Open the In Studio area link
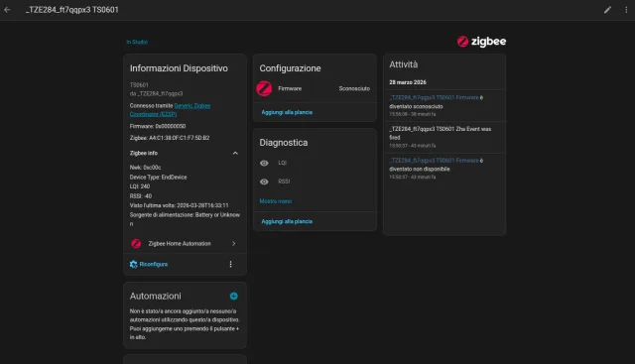Viewport: 635px width, 364px height. 137,42
